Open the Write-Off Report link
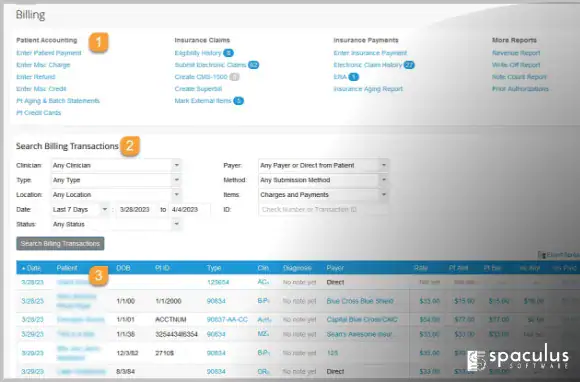 coord(516,65)
